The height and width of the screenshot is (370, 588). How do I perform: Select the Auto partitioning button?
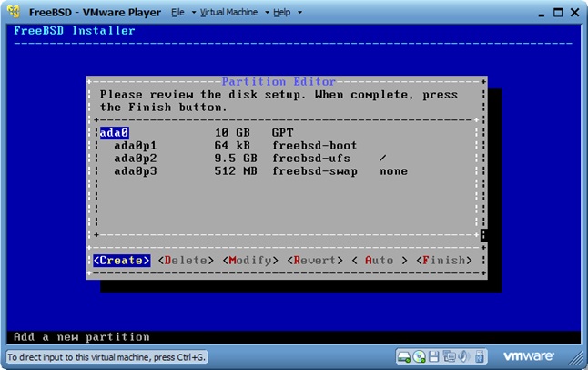(379, 261)
